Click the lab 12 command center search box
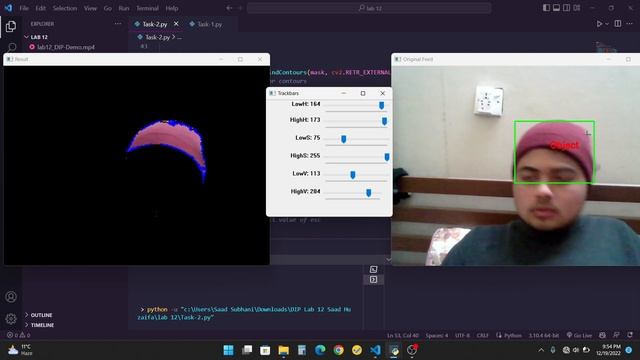The width and height of the screenshot is (640, 360). point(369,8)
